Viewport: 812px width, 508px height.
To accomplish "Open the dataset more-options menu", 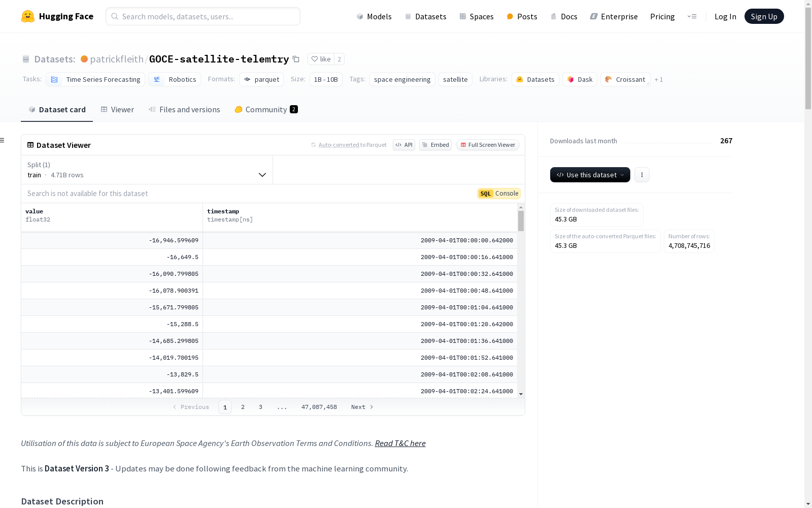I will 642,175.
